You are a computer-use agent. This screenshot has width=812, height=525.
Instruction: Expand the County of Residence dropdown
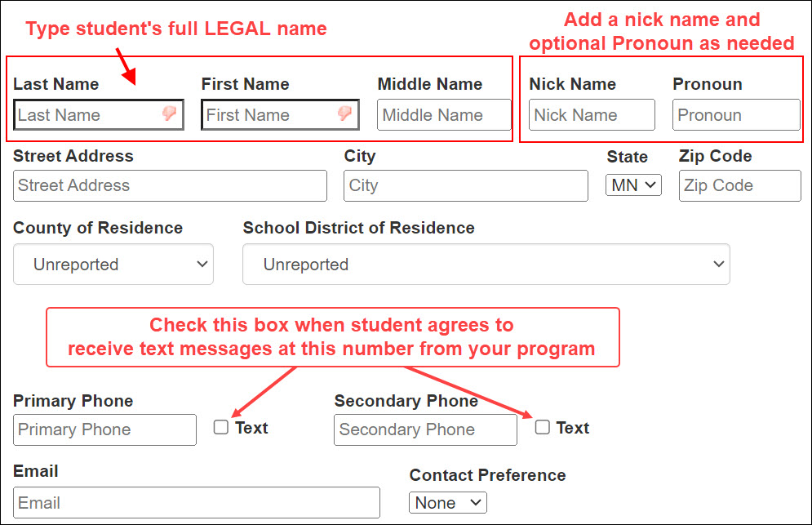click(113, 265)
